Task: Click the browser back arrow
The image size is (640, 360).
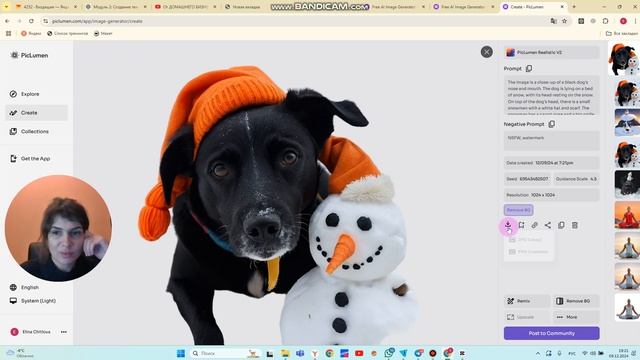Action: 7,21
